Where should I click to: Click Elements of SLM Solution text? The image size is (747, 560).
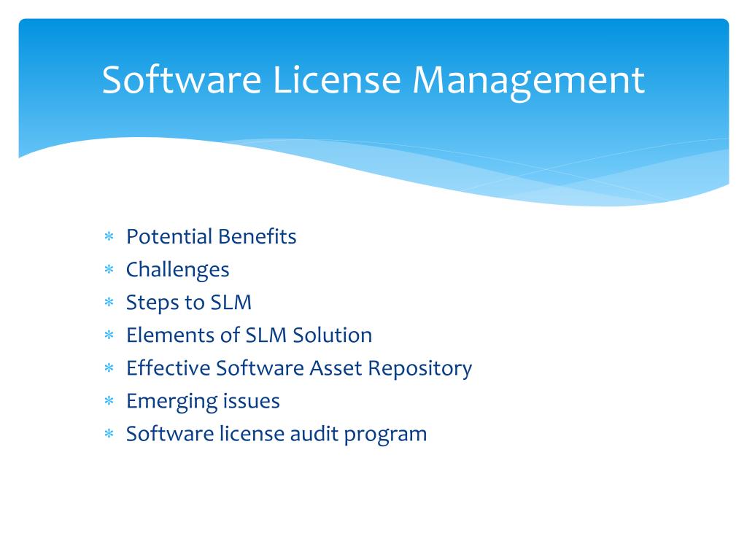point(249,335)
